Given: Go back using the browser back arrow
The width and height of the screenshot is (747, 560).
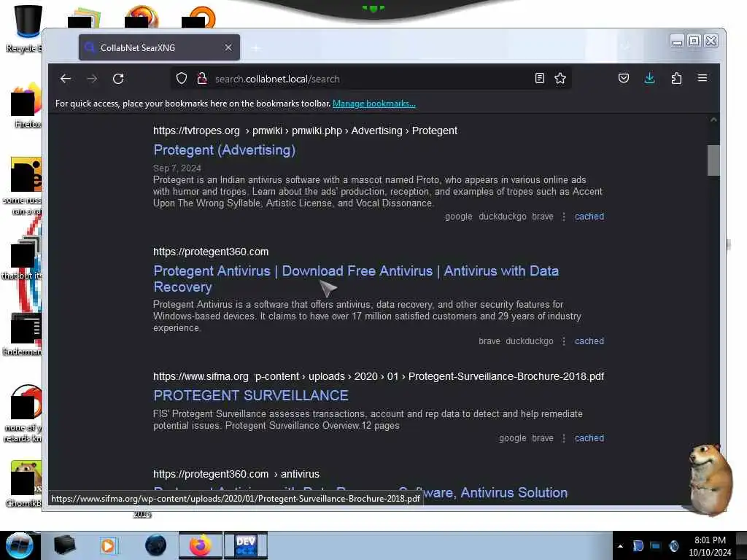Looking at the screenshot, I should pyautogui.click(x=66, y=79).
